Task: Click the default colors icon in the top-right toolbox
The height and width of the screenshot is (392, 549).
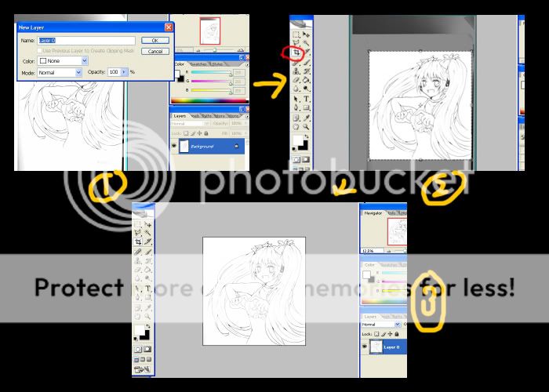Action: (x=293, y=149)
